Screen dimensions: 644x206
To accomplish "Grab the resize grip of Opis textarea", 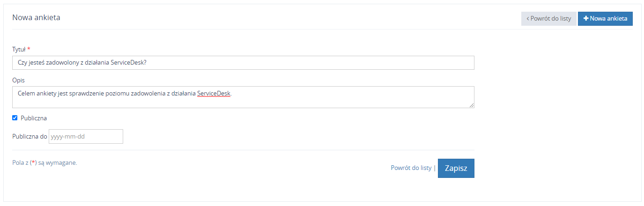I will [x=471, y=105].
